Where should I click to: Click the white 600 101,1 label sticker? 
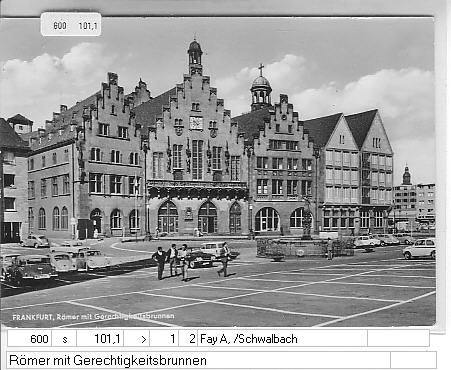pos(71,25)
